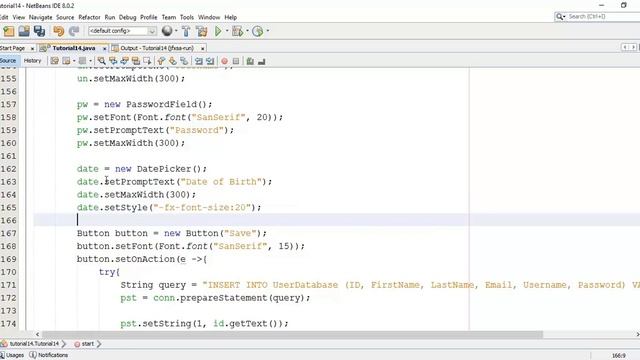Toggle Highlight Search icon
The height and width of the screenshot is (360, 640).
pyautogui.click(x=136, y=61)
